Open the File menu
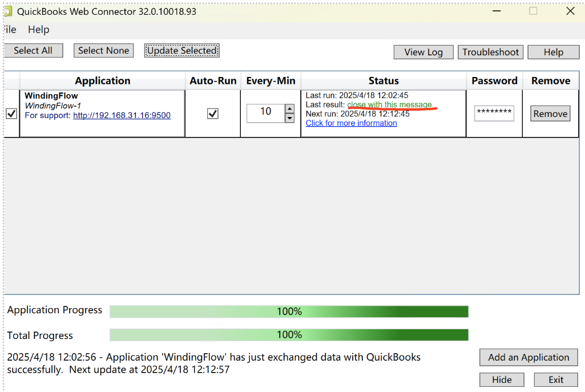 click(x=10, y=30)
